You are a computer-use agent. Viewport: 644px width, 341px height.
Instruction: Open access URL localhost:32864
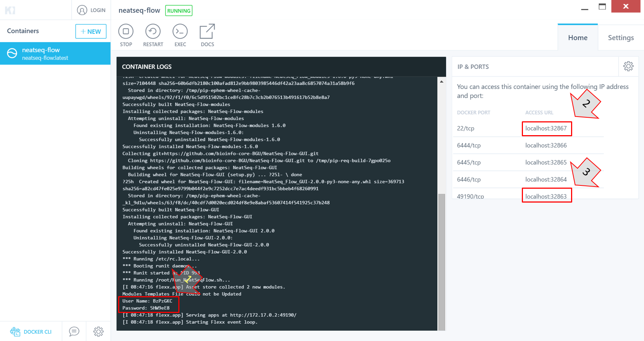[546, 180]
